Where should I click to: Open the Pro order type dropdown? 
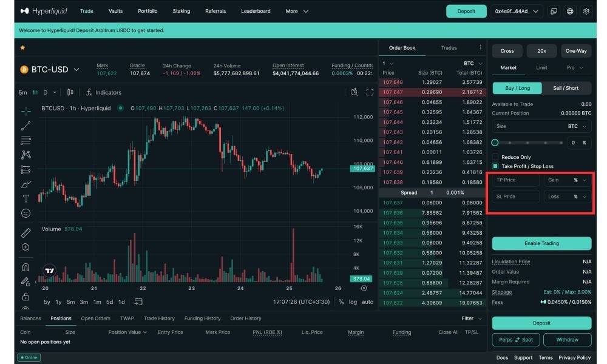[575, 68]
